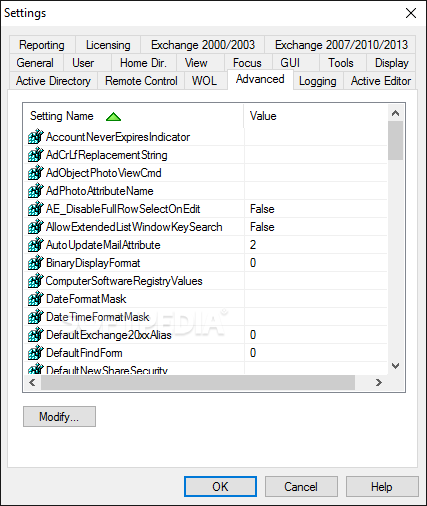Confirm settings with OK button
Viewport: 427px width, 506px height.
pyautogui.click(x=220, y=487)
